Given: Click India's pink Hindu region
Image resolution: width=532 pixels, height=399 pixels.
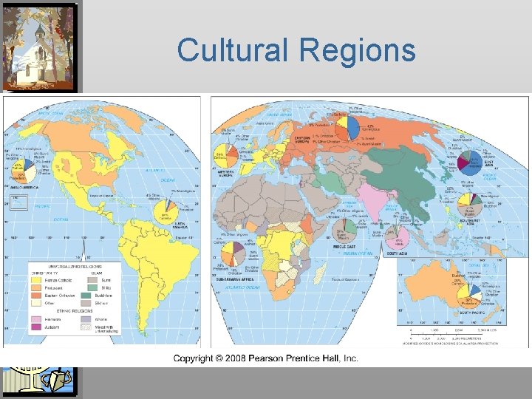Looking at the screenshot, I should click(372, 202).
